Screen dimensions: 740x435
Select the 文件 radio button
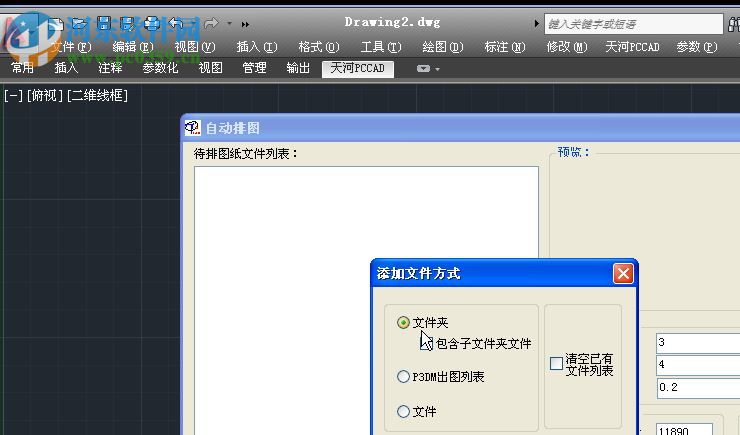403,411
